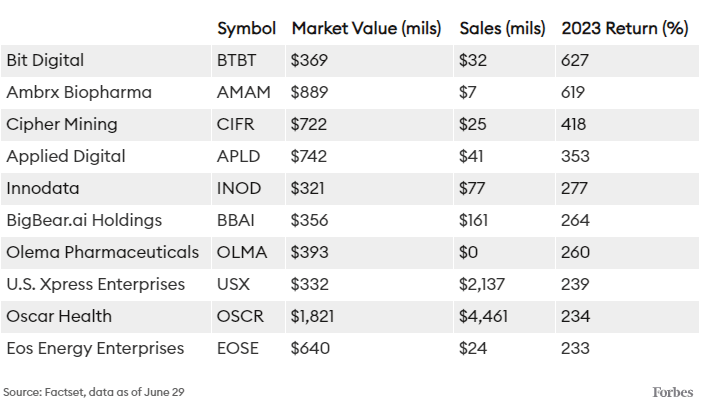
Task: Click the BTBT ticker symbol
Action: tap(237, 61)
